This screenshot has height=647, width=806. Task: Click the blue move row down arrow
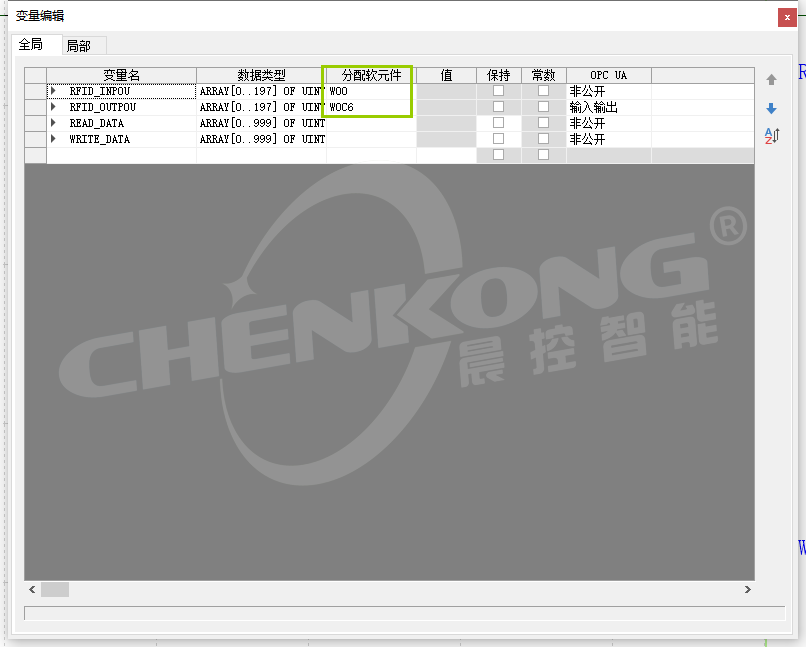click(771, 108)
